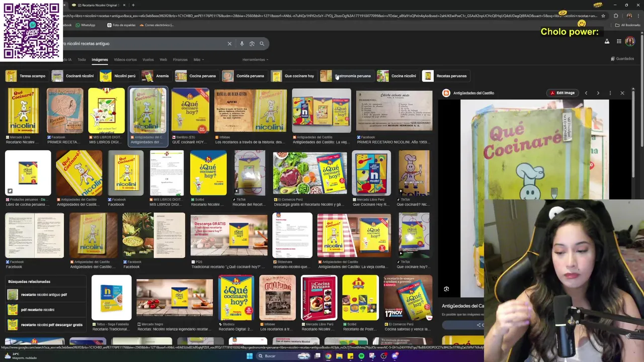644x362 pixels.
Task: Open Tradicional recetario ¿Qué cocinaré hoy? thumbnail
Action: coord(229,236)
